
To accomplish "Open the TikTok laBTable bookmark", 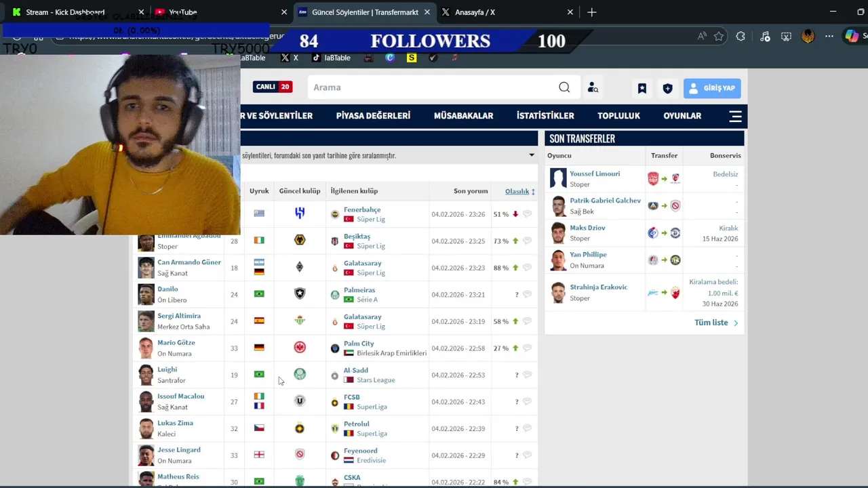I will pos(331,58).
